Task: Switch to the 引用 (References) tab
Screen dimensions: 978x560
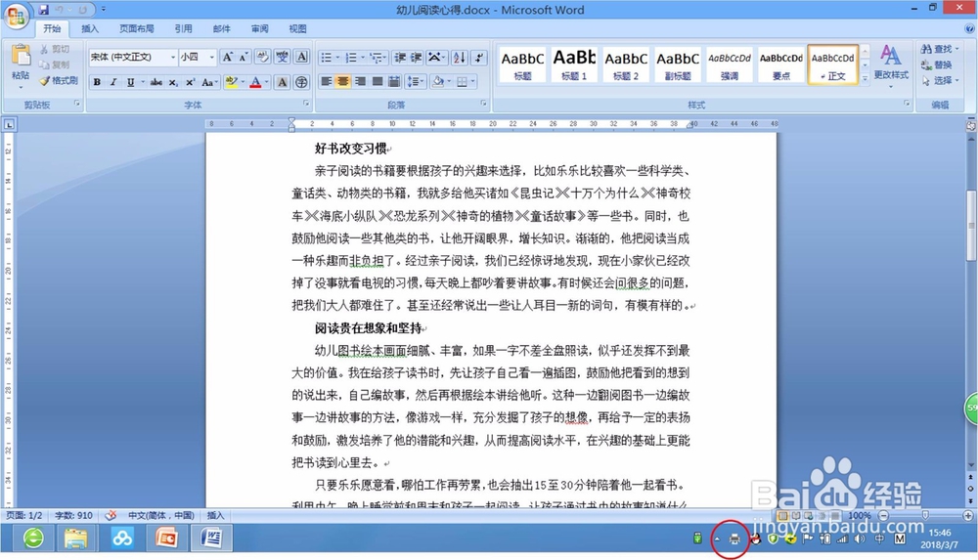Action: click(x=184, y=28)
